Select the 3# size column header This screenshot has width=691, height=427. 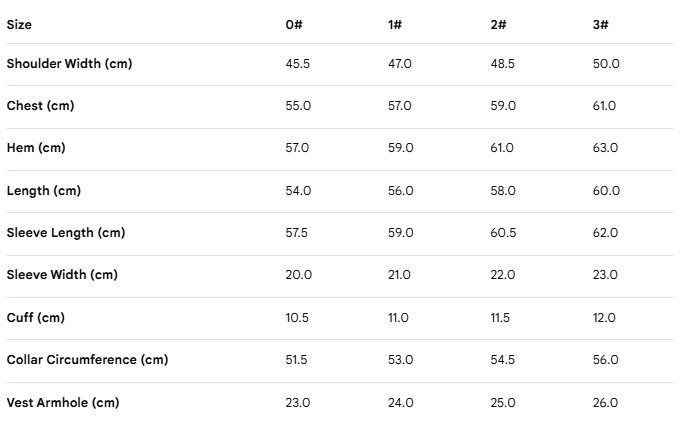coord(601,25)
